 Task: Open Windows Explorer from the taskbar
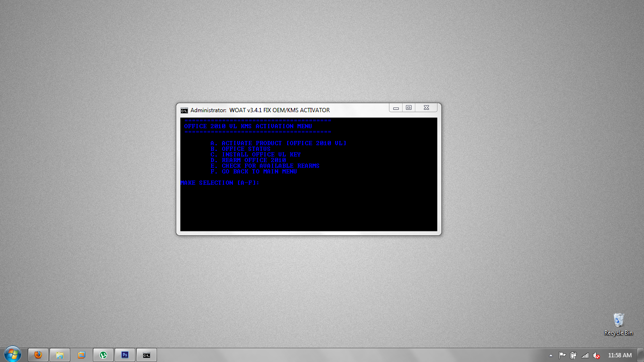pos(60,355)
